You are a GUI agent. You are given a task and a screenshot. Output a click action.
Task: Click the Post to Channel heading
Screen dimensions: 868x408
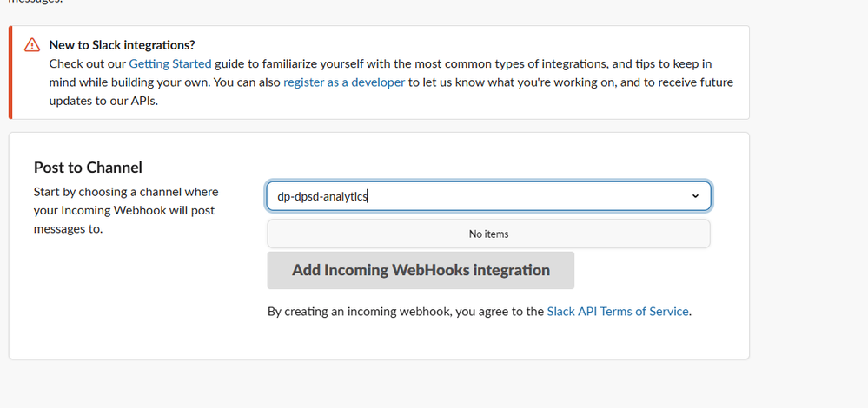(x=88, y=168)
